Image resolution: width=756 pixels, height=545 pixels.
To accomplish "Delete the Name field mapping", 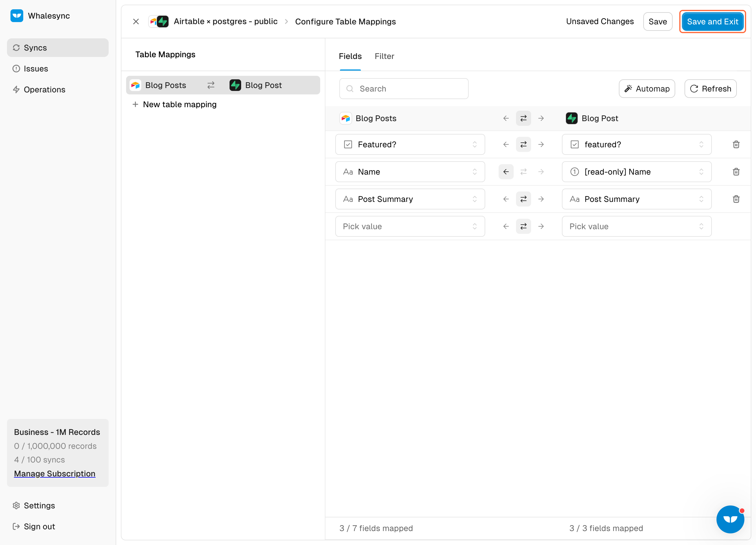I will coord(736,172).
